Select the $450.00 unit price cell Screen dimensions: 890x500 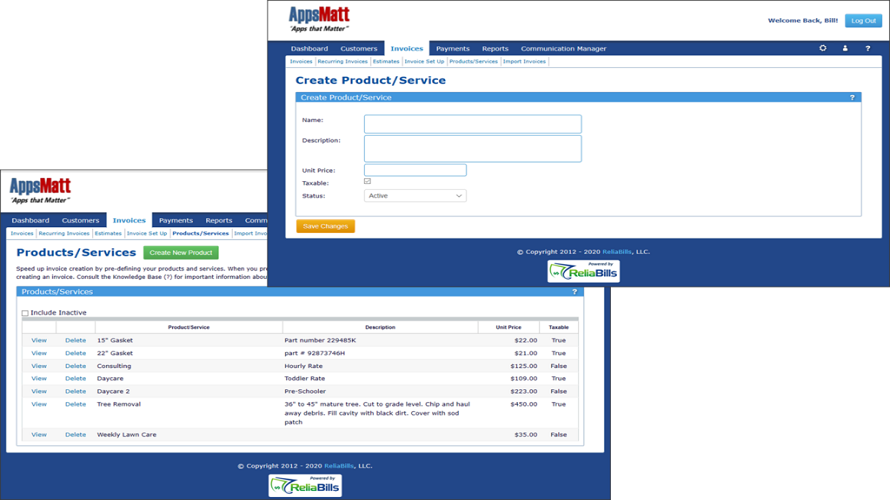click(x=523, y=404)
